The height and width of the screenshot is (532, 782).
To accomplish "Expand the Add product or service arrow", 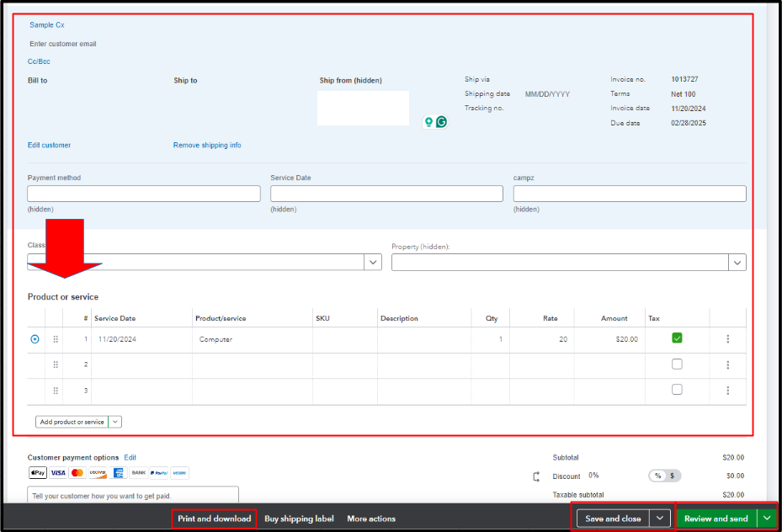I will [x=116, y=421].
